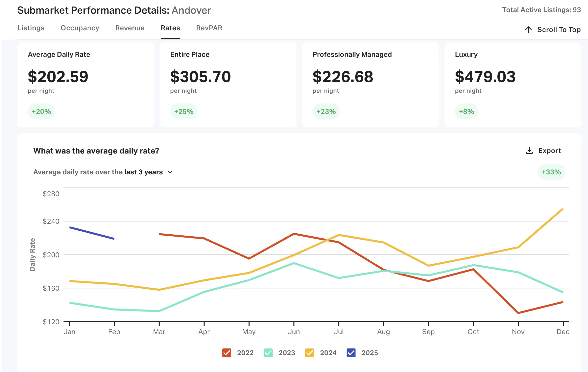This screenshot has height=372, width=588.
Task: Open the 'last 3 years' period selector
Action: pyautogui.click(x=143, y=172)
